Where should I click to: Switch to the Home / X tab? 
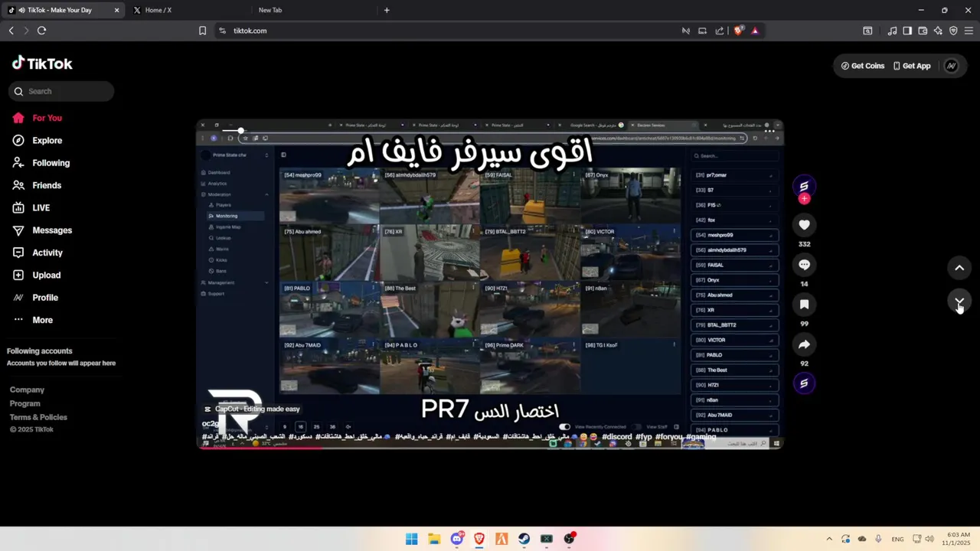click(190, 10)
